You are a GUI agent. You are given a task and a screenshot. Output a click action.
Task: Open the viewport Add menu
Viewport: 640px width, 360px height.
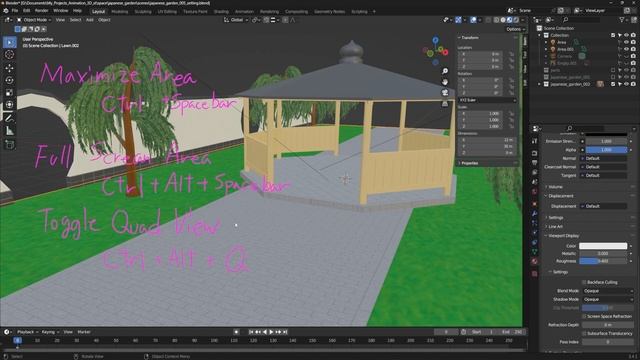pyautogui.click(x=89, y=20)
